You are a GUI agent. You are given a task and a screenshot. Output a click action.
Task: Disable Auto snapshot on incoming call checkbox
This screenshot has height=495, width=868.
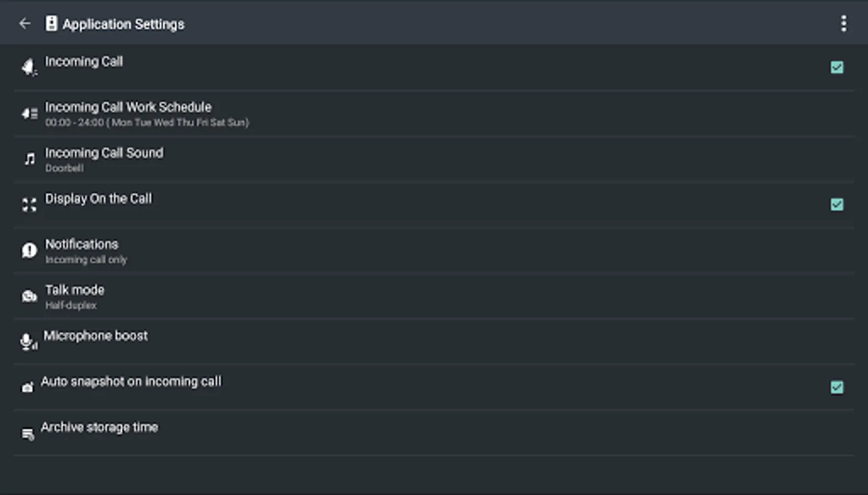pyautogui.click(x=837, y=387)
